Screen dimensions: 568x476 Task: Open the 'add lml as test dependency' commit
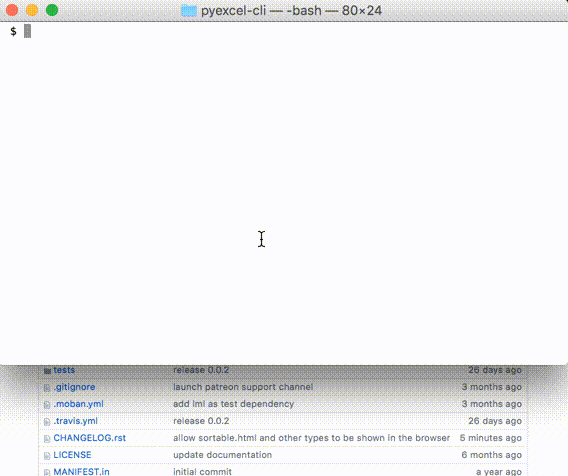click(x=234, y=404)
